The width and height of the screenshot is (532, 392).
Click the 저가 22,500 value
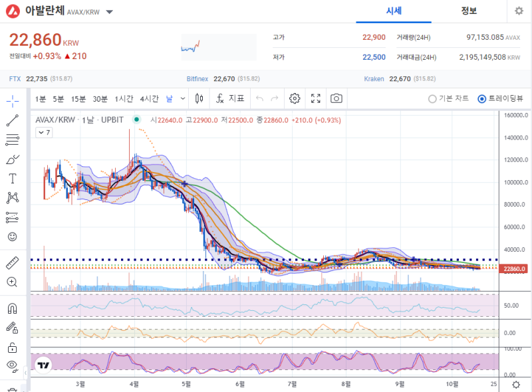374,57
